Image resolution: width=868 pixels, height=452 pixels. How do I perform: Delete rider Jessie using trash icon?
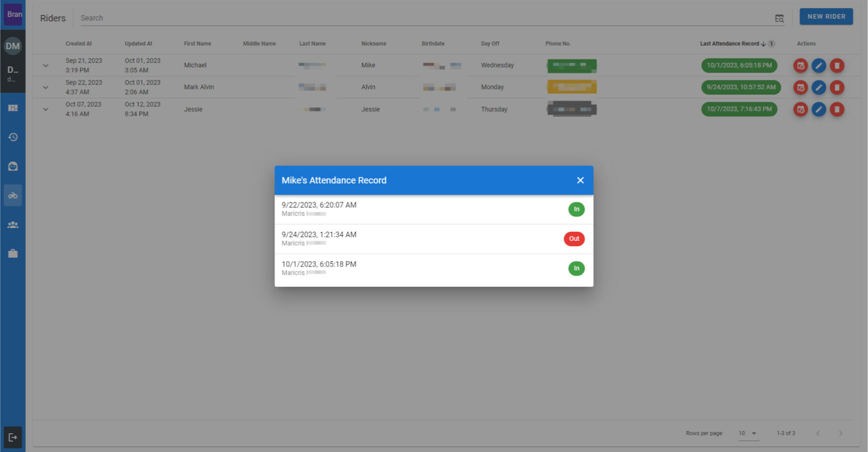tap(836, 109)
